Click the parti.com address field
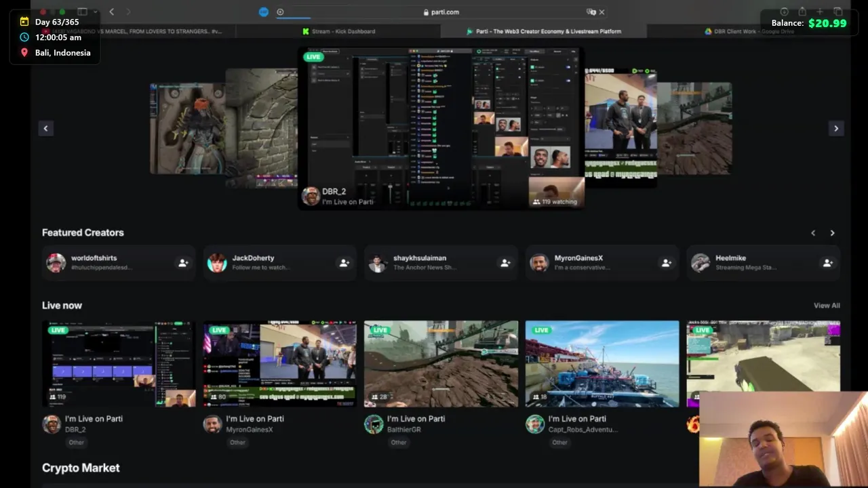 (x=441, y=12)
